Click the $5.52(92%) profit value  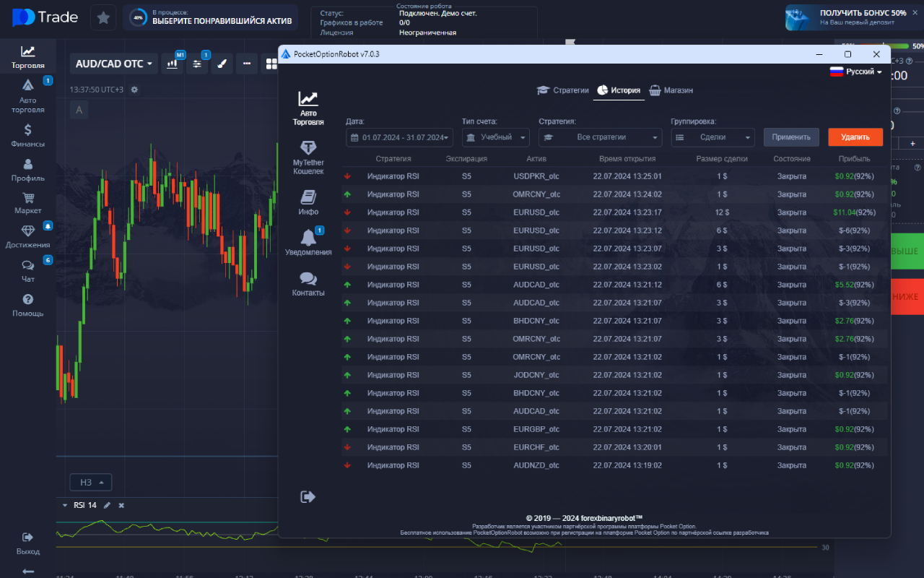tap(855, 285)
